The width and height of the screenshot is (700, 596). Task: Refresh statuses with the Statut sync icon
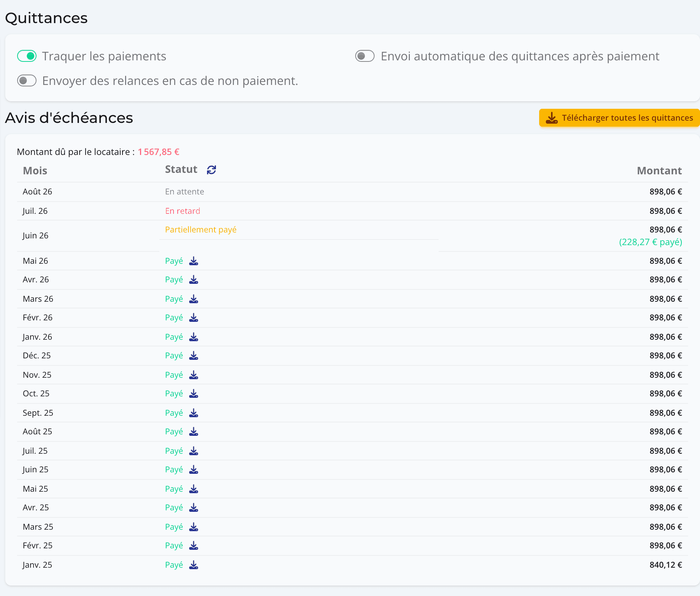(211, 170)
